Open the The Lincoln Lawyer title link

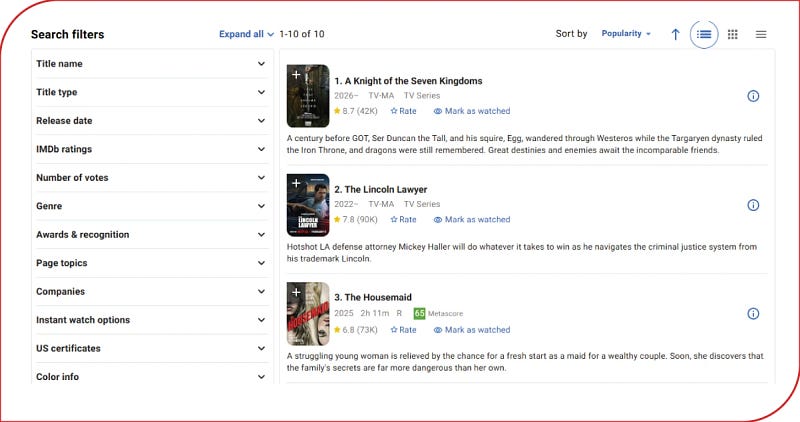(381, 189)
